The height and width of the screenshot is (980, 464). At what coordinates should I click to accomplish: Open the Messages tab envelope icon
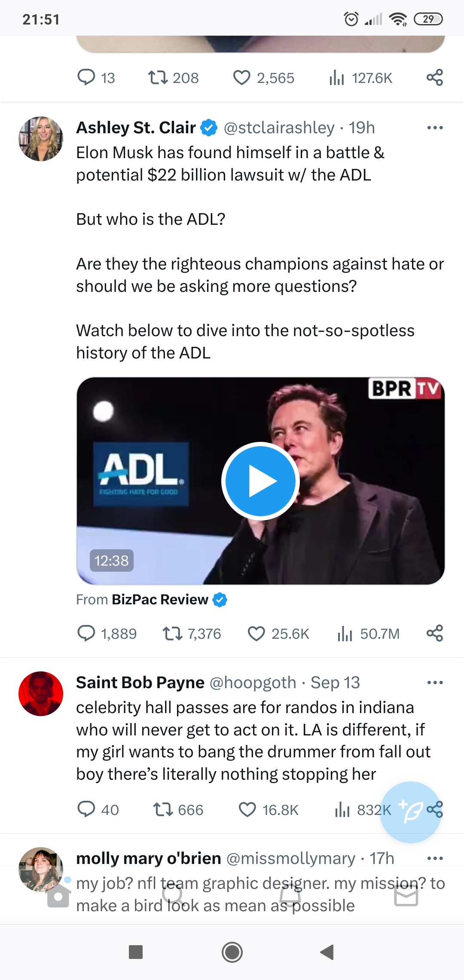406,897
